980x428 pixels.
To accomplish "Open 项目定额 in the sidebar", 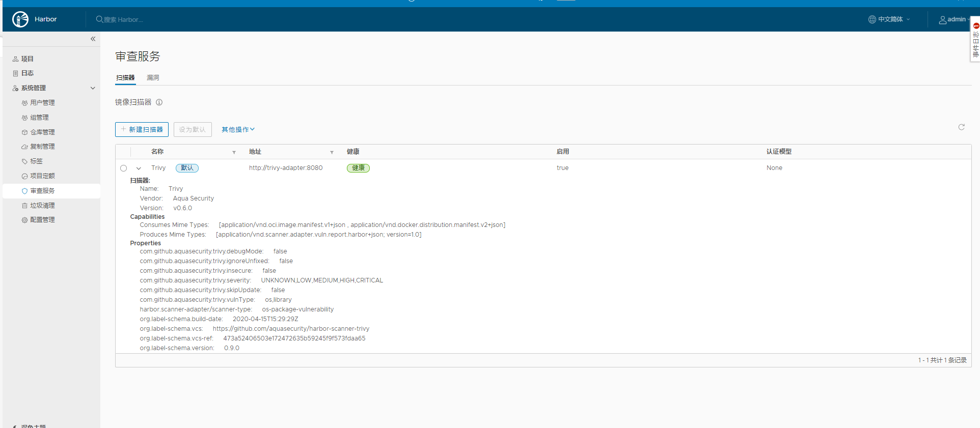I will pos(42,176).
